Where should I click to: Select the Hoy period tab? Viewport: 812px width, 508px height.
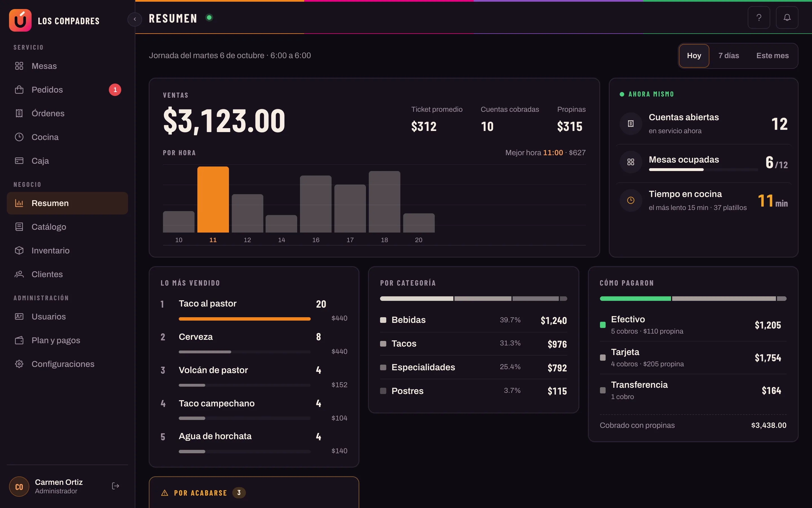[694, 56]
